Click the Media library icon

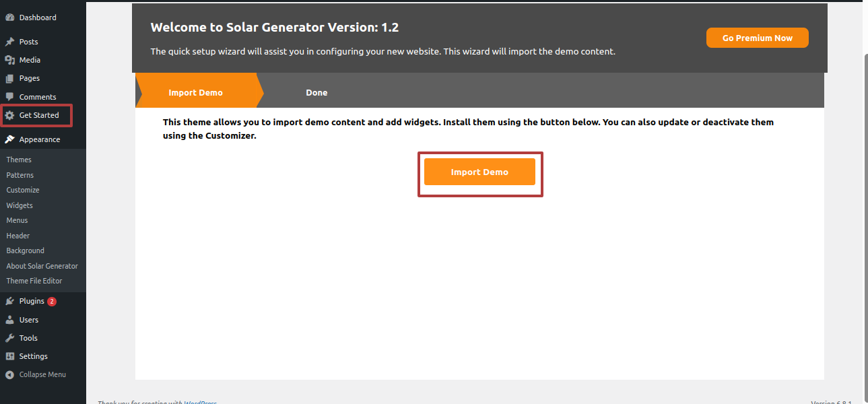tap(9, 60)
